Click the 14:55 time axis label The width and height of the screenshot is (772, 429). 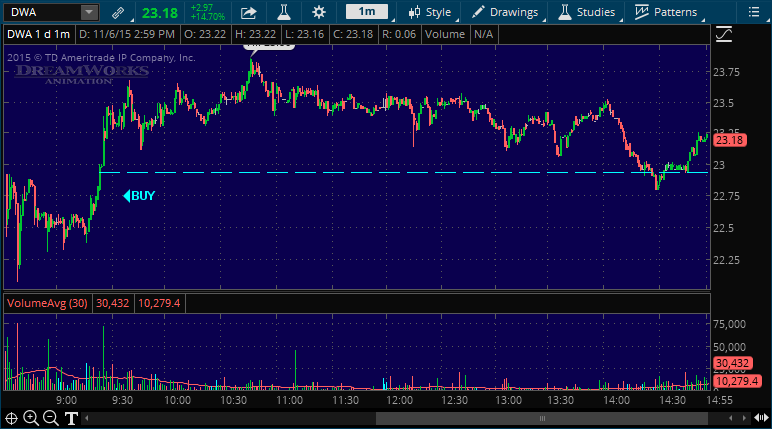719,400
